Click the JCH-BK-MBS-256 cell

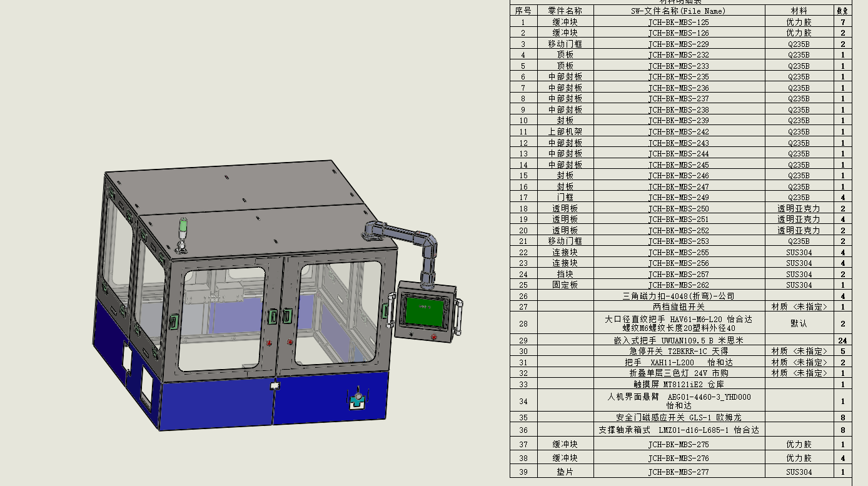pos(679,263)
